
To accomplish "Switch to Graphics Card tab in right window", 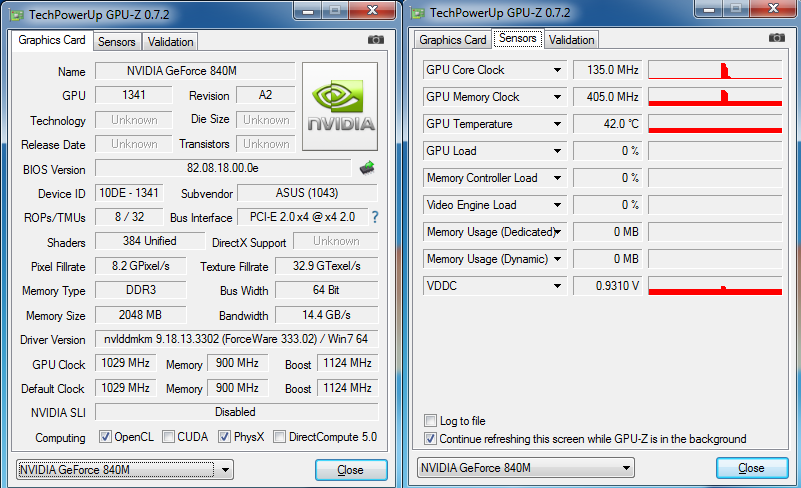I will pos(453,40).
